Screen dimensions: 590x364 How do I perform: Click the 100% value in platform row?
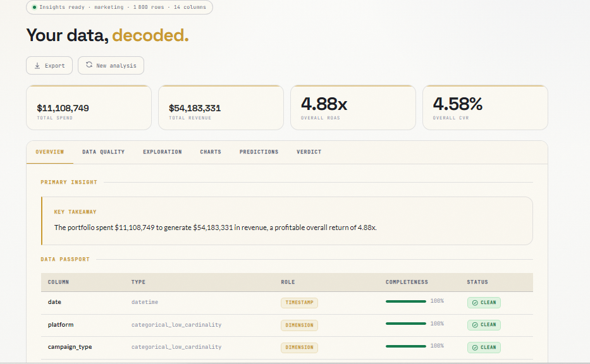click(437, 324)
